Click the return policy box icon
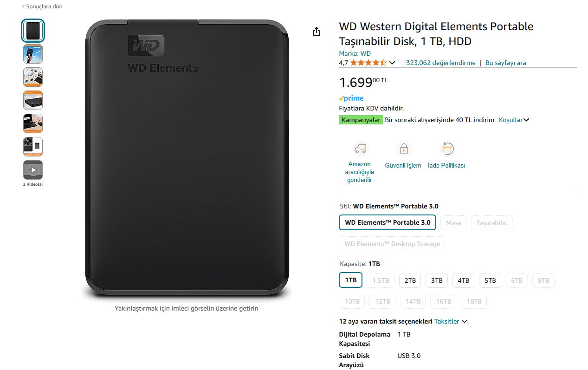Image resolution: width=588 pixels, height=370 pixels. [447, 149]
